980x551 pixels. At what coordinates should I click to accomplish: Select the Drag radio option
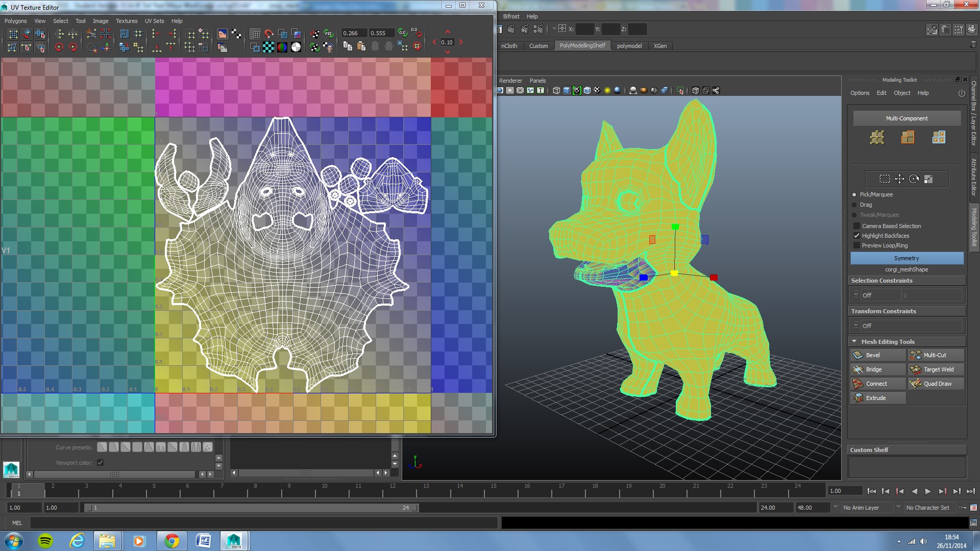pyautogui.click(x=854, y=205)
